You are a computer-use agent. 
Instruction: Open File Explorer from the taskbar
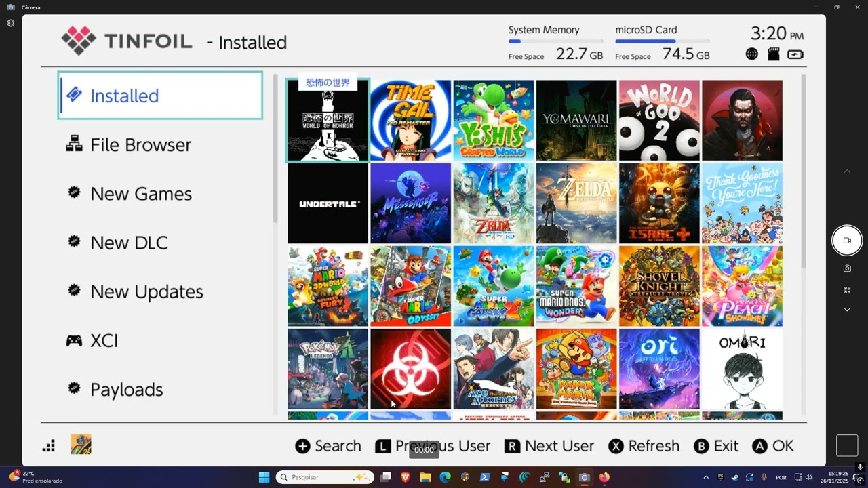coord(425,477)
